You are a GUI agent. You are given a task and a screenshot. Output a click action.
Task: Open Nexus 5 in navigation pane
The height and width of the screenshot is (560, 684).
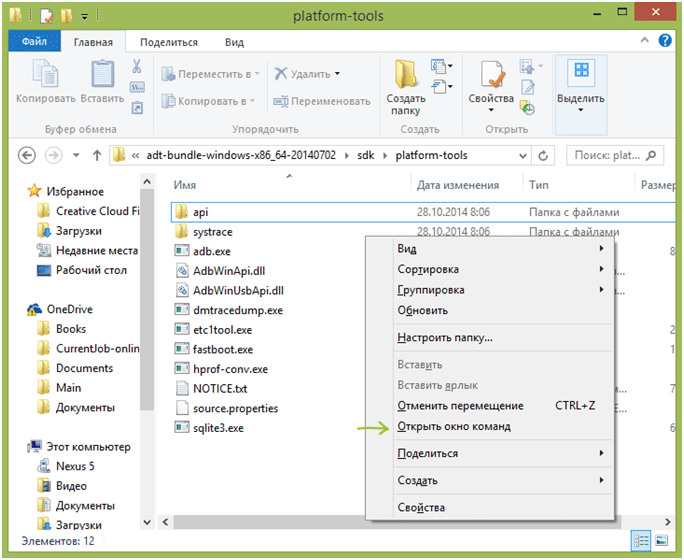point(76,465)
